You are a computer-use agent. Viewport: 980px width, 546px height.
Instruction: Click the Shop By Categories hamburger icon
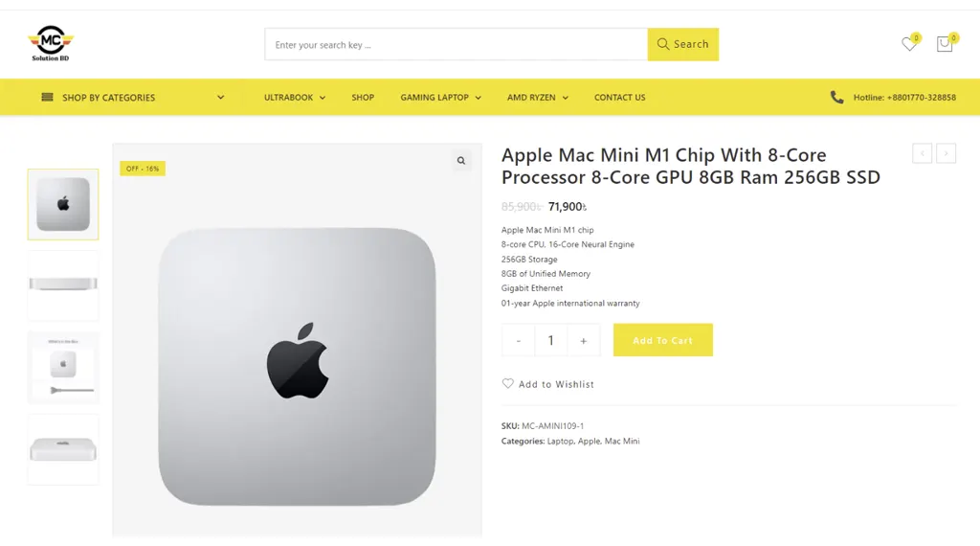[x=47, y=98]
